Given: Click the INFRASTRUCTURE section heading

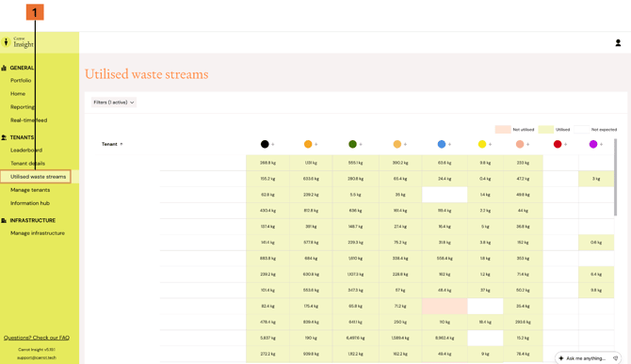Looking at the screenshot, I should point(33,220).
